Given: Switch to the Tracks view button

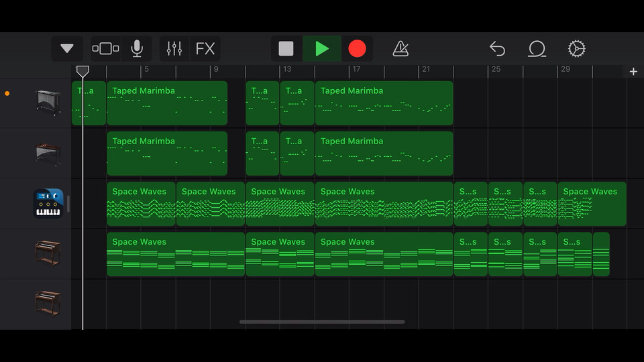Looking at the screenshot, I should [105, 48].
